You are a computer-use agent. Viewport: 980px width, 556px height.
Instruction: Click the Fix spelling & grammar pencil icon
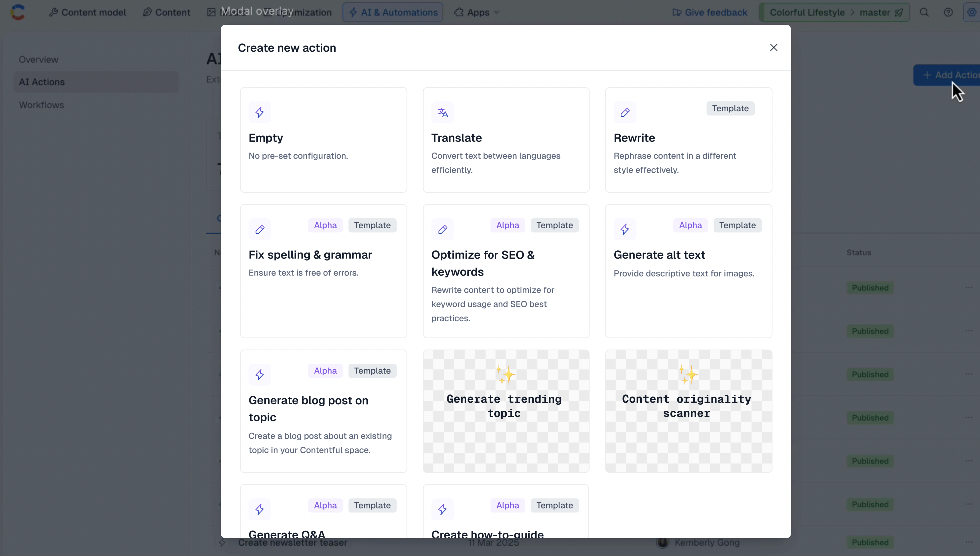tap(260, 229)
